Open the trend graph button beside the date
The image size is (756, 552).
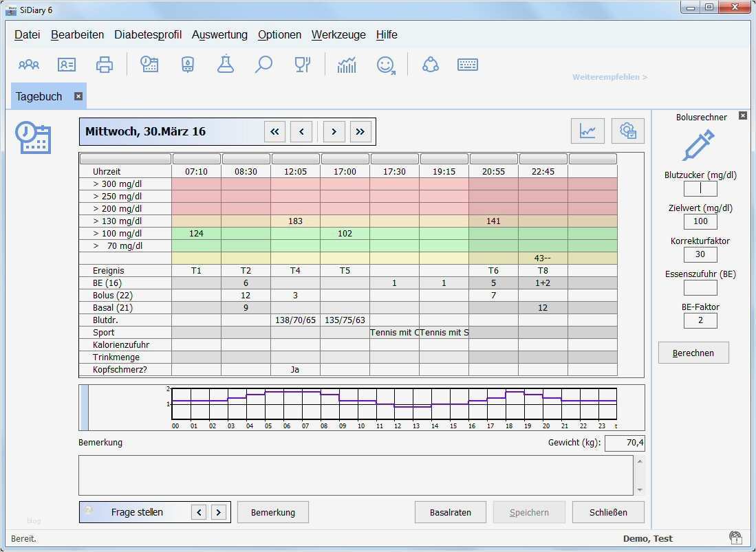pyautogui.click(x=587, y=131)
